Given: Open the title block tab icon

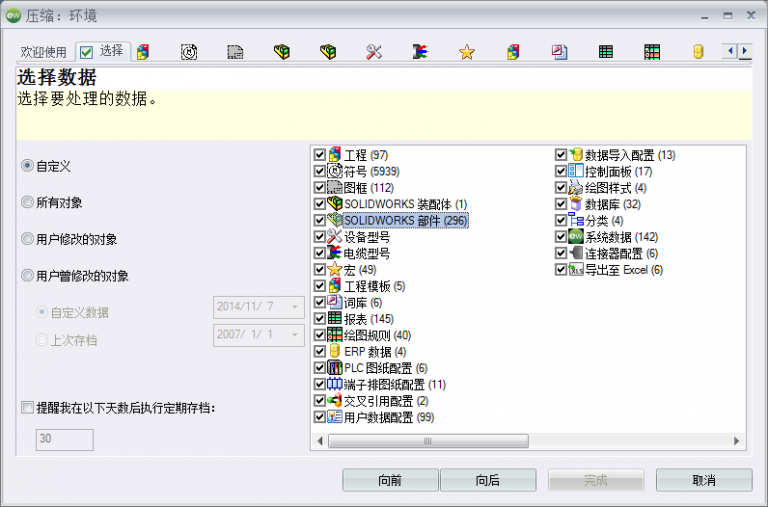Looking at the screenshot, I should tap(235, 52).
